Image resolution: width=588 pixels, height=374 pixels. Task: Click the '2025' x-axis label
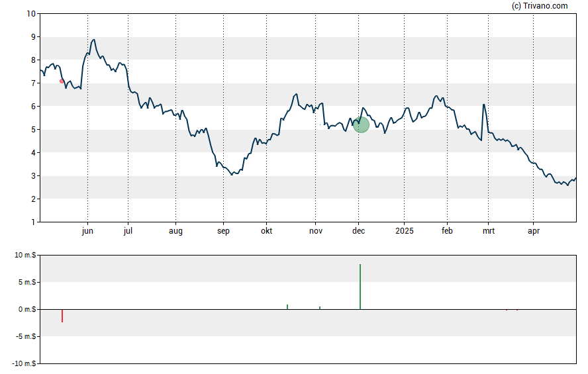(x=404, y=231)
